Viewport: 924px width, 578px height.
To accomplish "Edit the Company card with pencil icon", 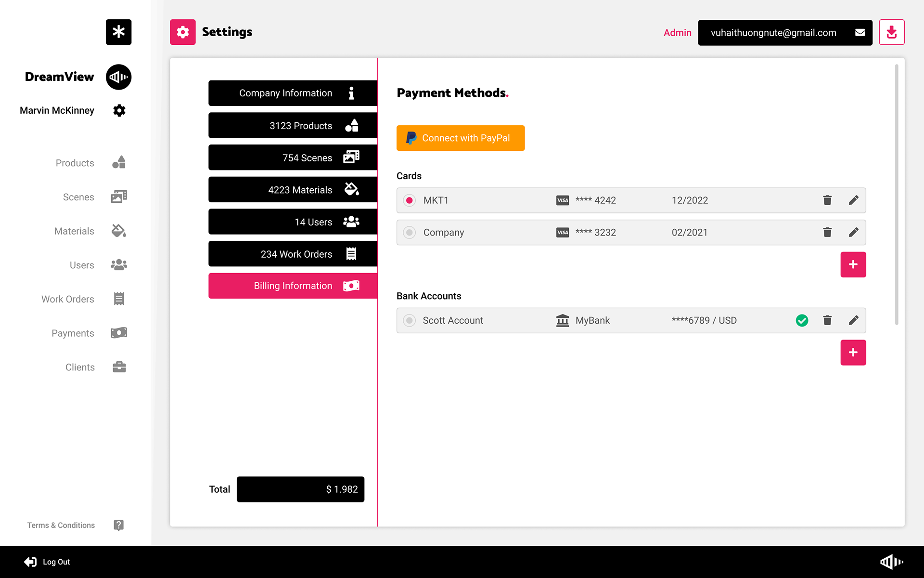I will (853, 233).
